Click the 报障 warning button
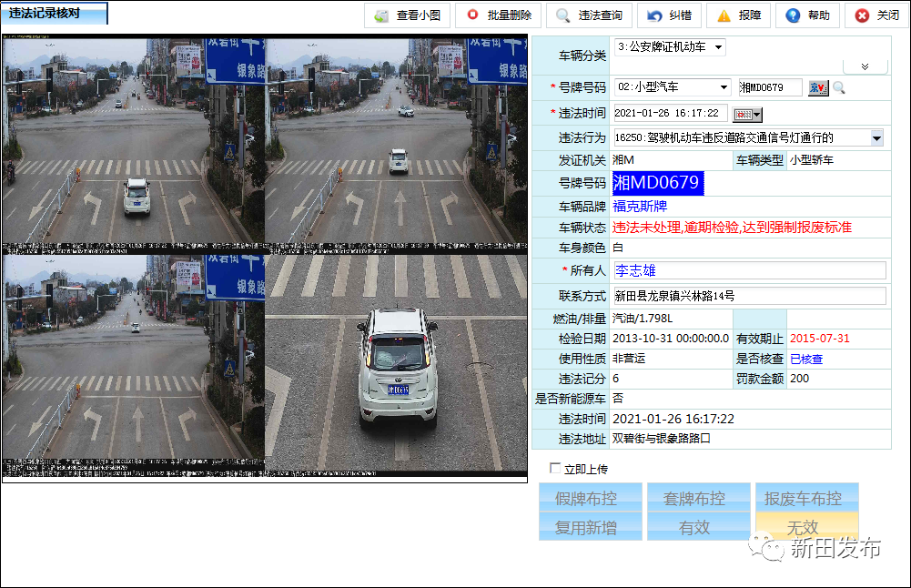 (x=738, y=15)
